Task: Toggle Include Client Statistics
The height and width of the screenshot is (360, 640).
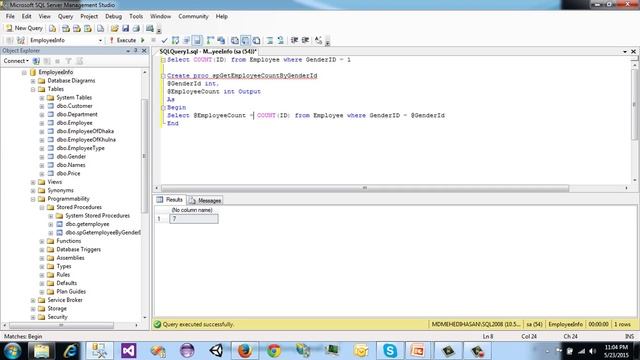Action: 221,40
